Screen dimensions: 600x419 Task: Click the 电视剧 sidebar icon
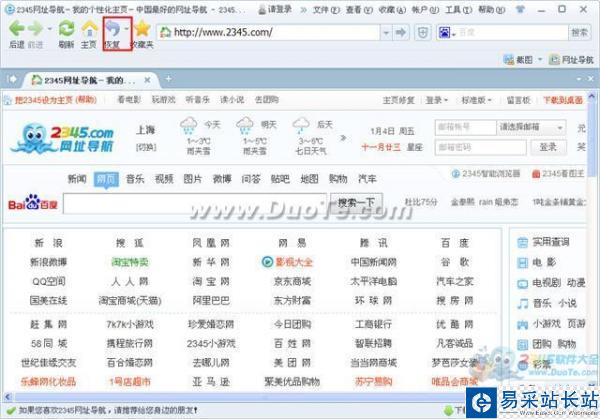[x=522, y=284]
